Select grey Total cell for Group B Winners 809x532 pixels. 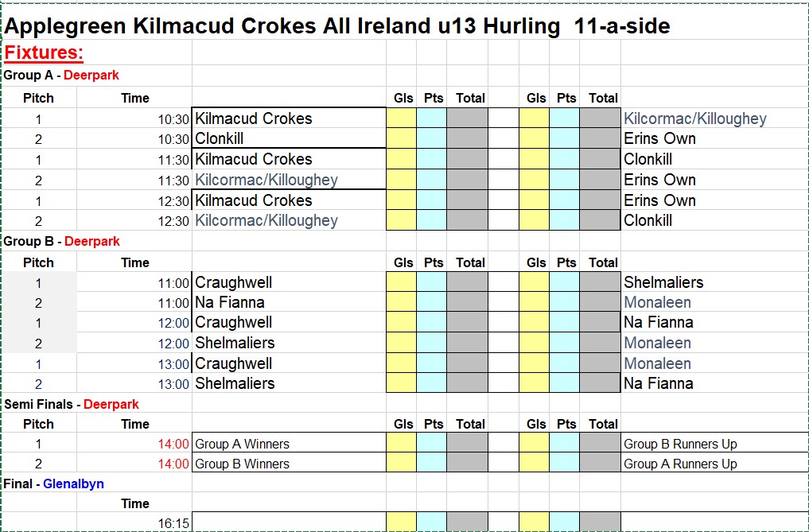coord(467,463)
